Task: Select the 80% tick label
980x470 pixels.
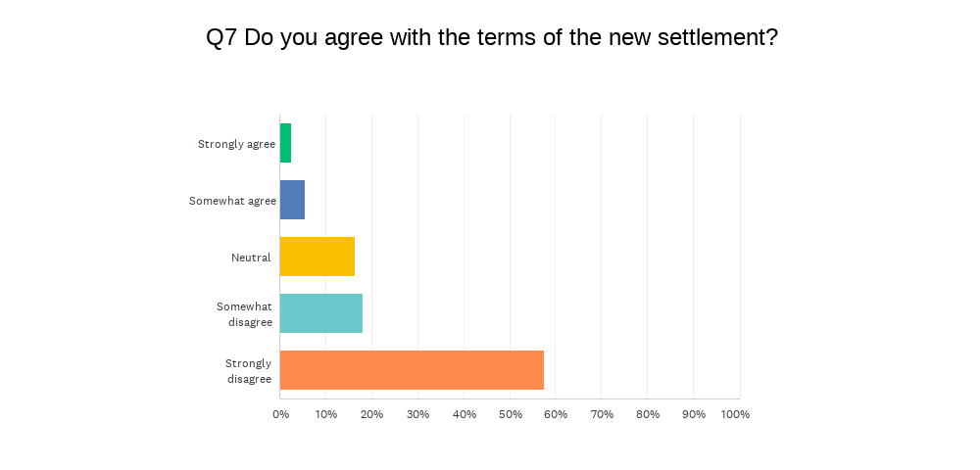Action: click(x=648, y=414)
